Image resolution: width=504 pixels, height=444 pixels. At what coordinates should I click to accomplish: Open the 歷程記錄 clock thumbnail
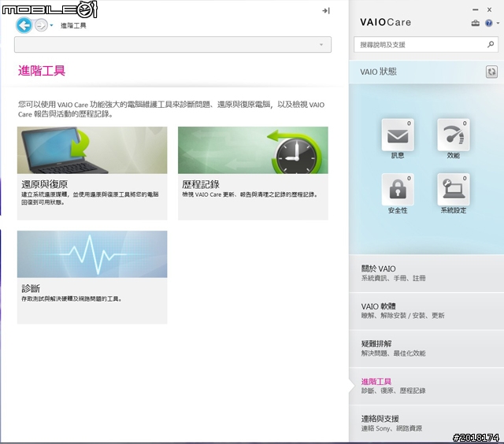click(x=253, y=150)
